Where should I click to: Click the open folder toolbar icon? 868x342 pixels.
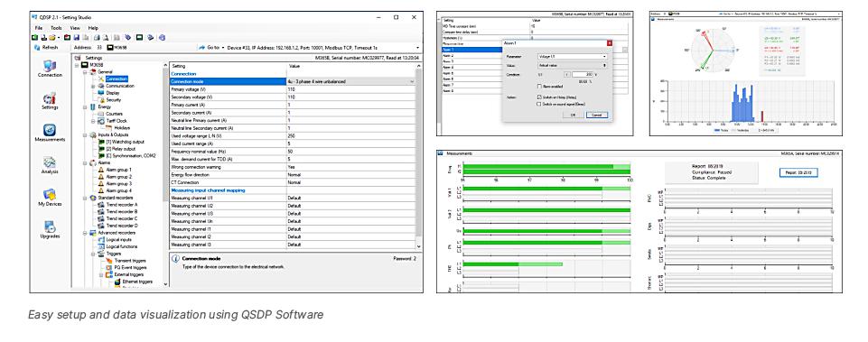pyautogui.click(x=52, y=38)
